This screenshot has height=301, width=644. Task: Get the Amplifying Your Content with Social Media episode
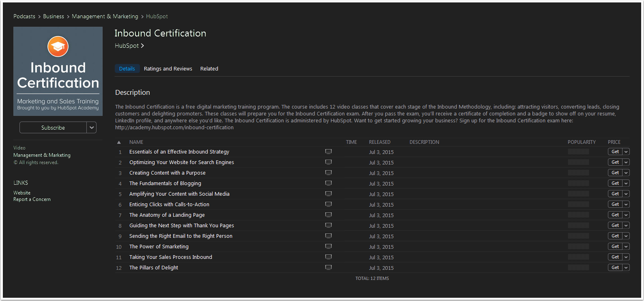(615, 194)
